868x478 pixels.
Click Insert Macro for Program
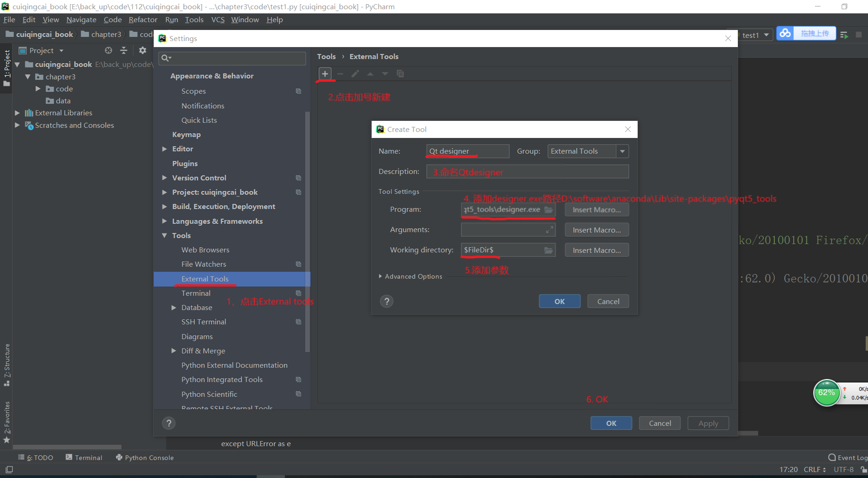(x=597, y=209)
